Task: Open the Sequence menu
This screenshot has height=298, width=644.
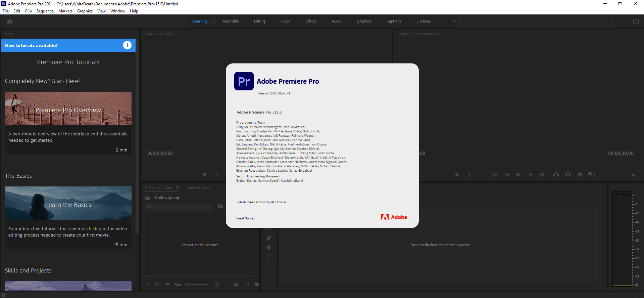Action: (x=45, y=11)
